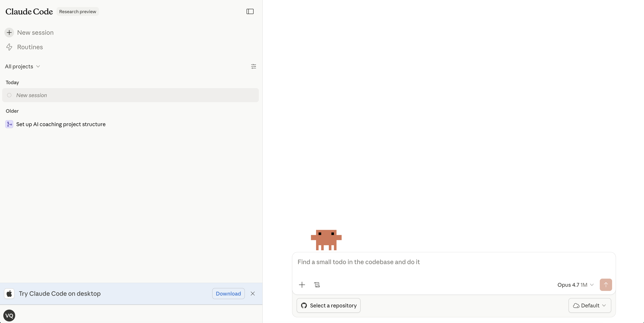Click the branch icon beside AI coaching session
Screen dimensions: 644x323
click(9, 124)
